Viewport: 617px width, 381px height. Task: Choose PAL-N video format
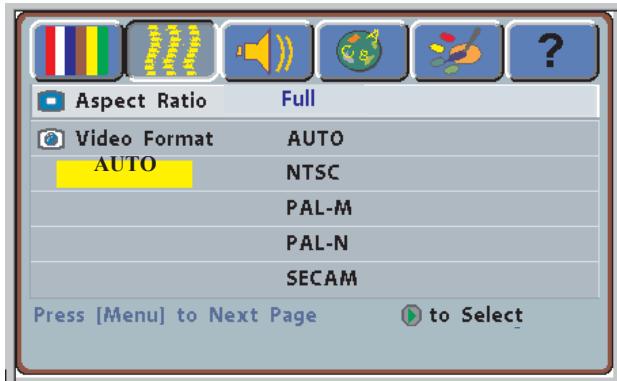tap(317, 243)
